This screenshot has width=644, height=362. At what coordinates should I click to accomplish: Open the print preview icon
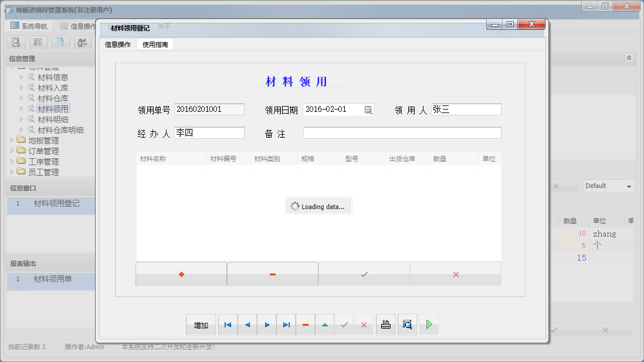(x=407, y=324)
